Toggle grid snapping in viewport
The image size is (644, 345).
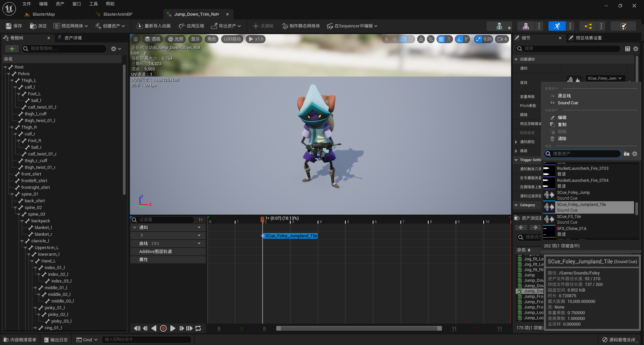pos(441,39)
